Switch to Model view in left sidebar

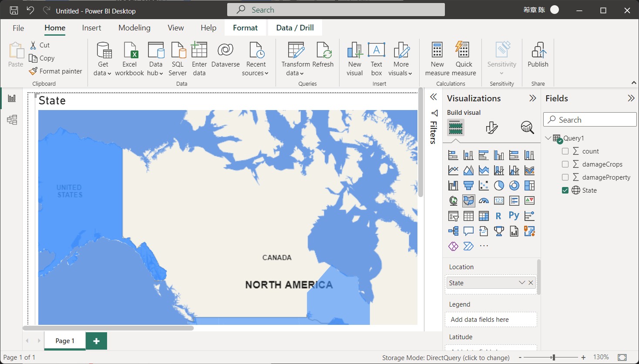(12, 120)
